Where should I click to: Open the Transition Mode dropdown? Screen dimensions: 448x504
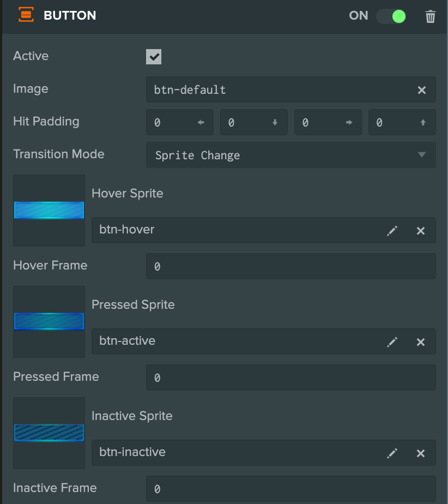tap(290, 155)
